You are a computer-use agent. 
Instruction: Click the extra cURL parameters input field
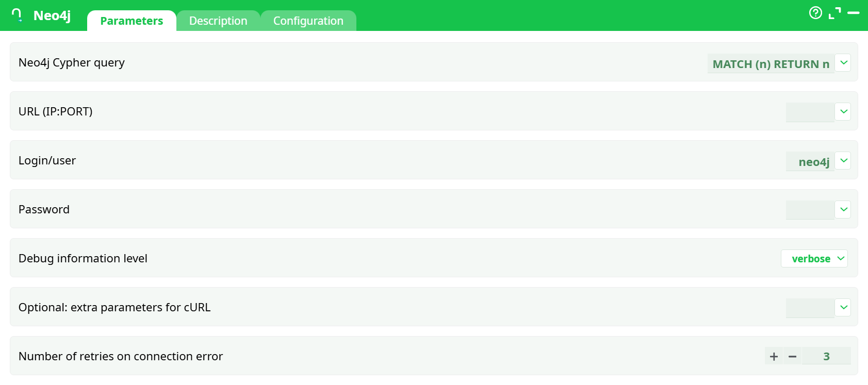coord(810,308)
